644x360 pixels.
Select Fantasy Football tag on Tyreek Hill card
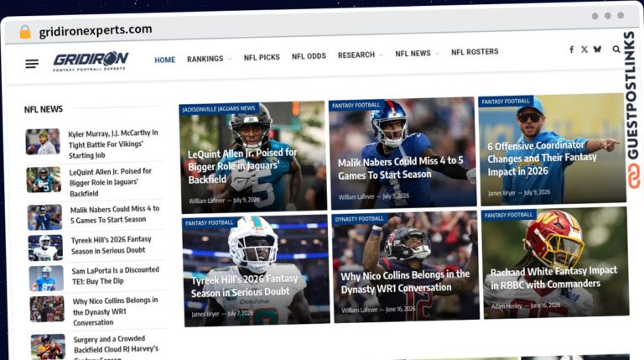pos(209,222)
